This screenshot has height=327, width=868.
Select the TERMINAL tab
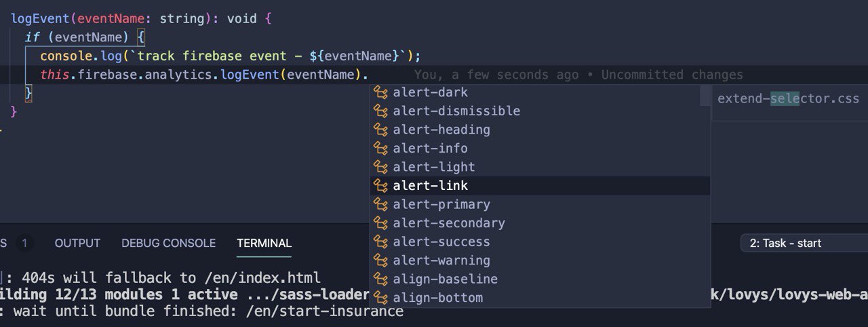click(x=264, y=243)
